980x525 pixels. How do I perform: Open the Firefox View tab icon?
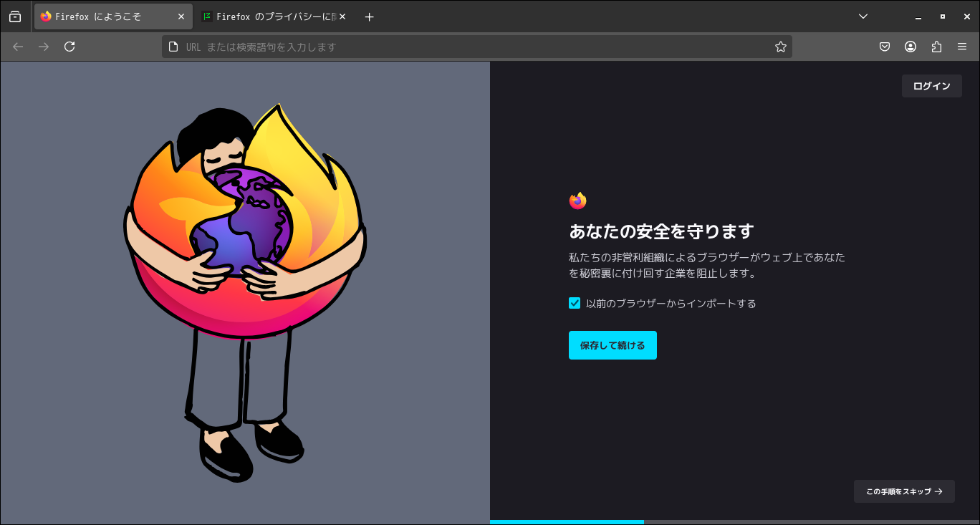click(15, 16)
